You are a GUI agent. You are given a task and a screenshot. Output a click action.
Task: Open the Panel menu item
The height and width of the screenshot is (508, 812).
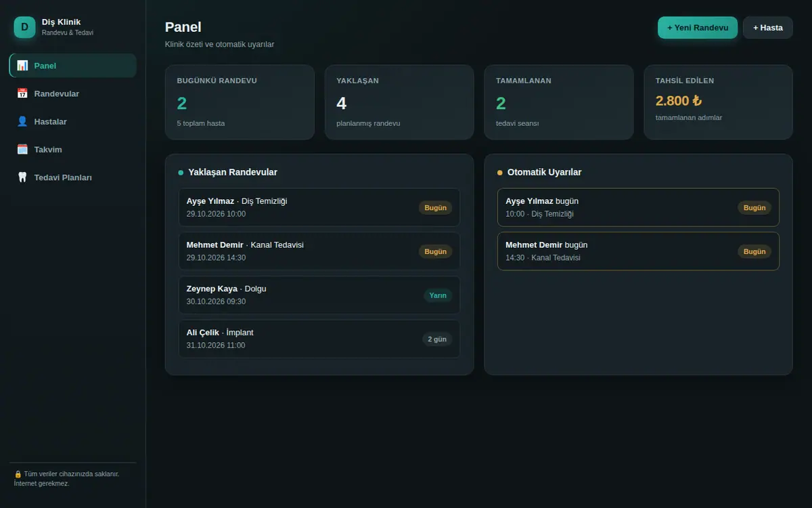click(x=73, y=66)
